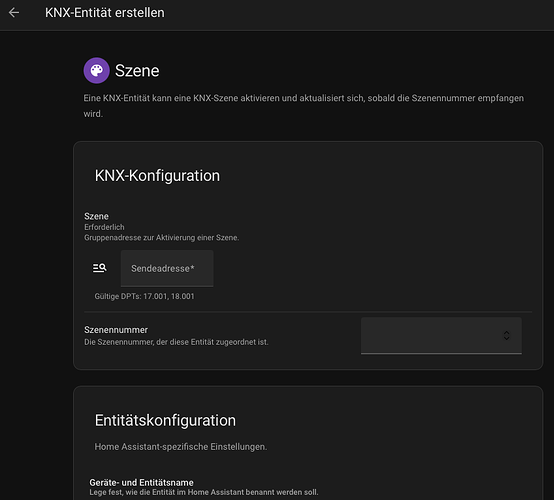Image resolution: width=554 pixels, height=500 pixels.
Task: Click the 'Szenennummer' label
Action: pyautogui.click(x=116, y=330)
